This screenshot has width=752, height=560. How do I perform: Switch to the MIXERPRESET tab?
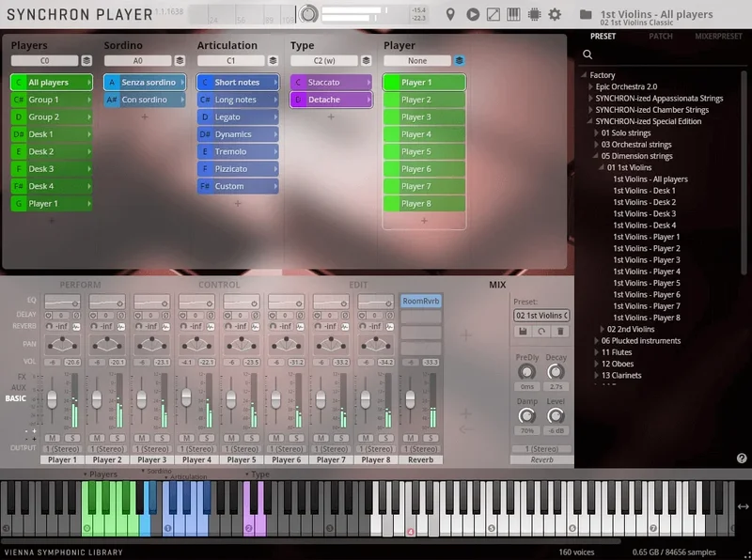pos(718,37)
